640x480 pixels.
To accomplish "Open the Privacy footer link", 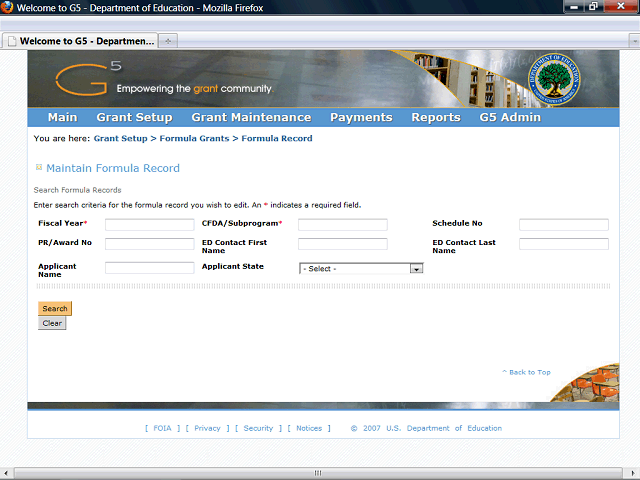I will tap(207, 428).
